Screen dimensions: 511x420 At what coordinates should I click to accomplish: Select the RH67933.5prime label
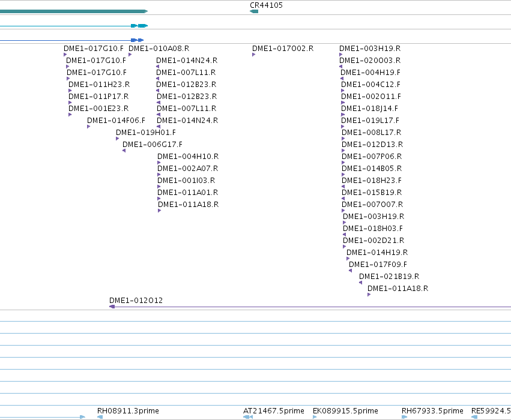pos(432,411)
